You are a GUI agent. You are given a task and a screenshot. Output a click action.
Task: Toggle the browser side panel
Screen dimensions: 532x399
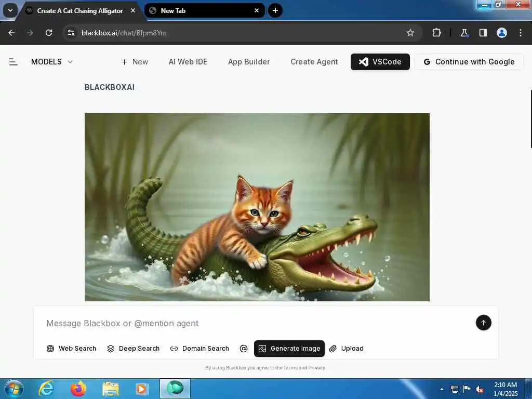[483, 33]
